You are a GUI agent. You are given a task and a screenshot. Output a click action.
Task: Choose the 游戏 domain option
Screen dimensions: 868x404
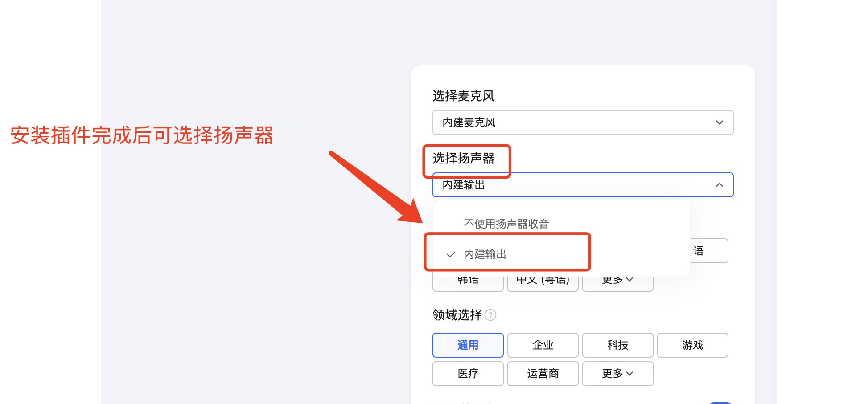pos(692,345)
